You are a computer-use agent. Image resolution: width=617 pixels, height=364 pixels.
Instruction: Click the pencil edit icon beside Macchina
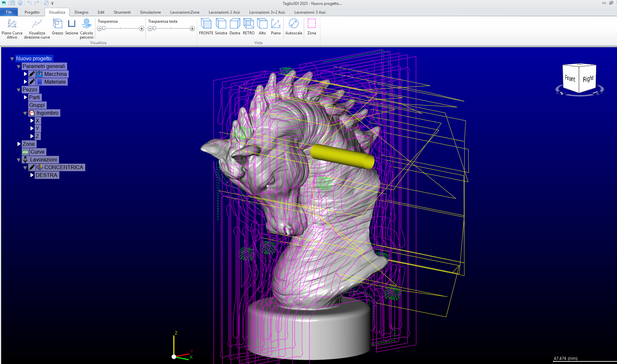[32, 74]
